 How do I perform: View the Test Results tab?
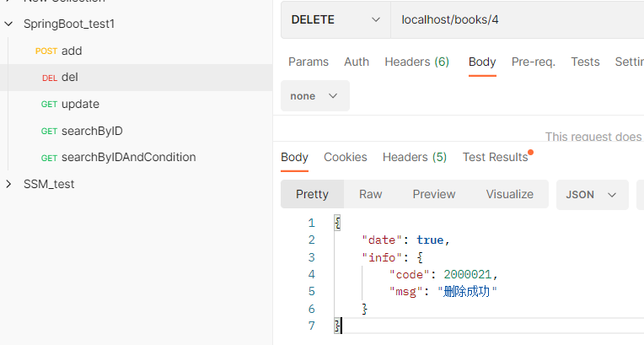495,157
